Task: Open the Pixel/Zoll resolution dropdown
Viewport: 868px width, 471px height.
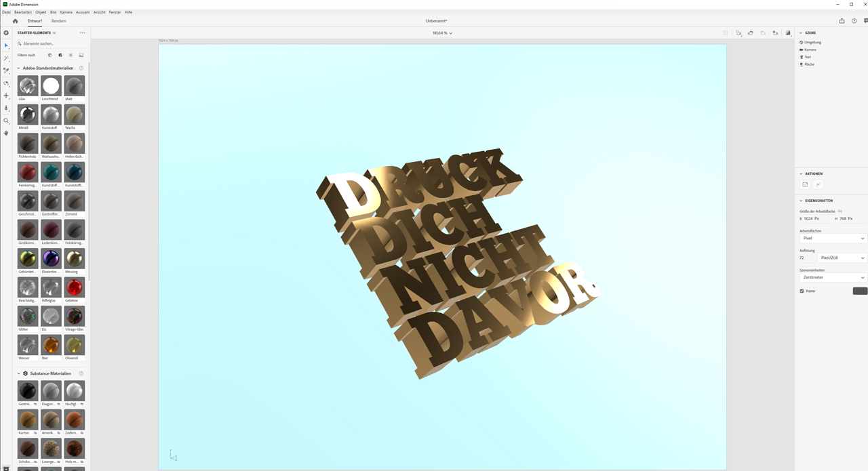Action: point(842,258)
